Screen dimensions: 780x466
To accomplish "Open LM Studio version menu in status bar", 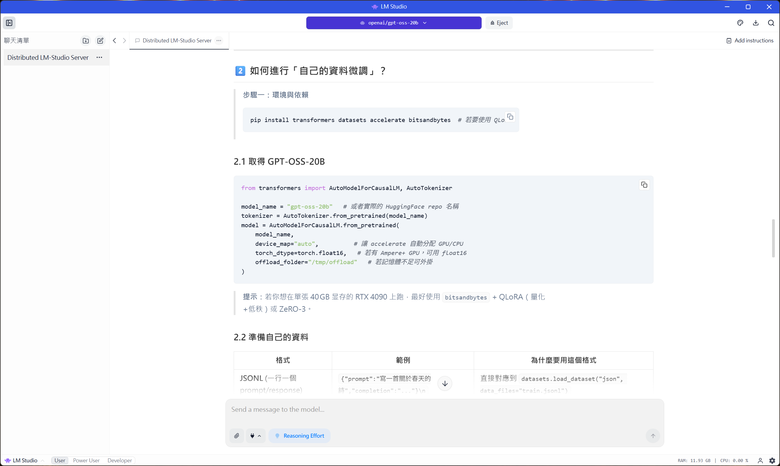I will coord(22,461).
